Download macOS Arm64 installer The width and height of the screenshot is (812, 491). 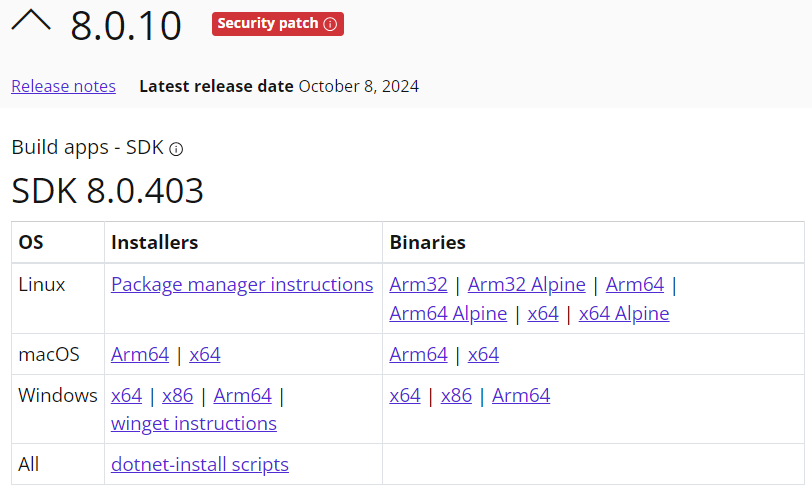pyautogui.click(x=139, y=355)
